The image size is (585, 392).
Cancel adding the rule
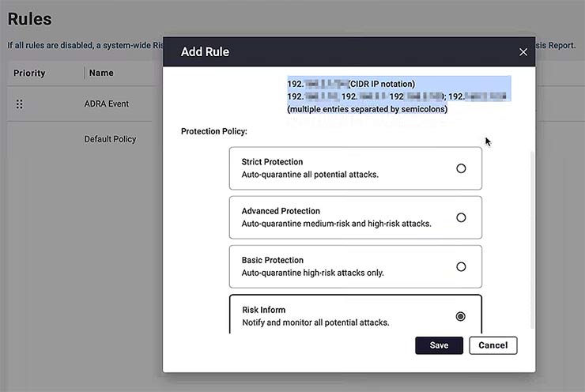493,345
